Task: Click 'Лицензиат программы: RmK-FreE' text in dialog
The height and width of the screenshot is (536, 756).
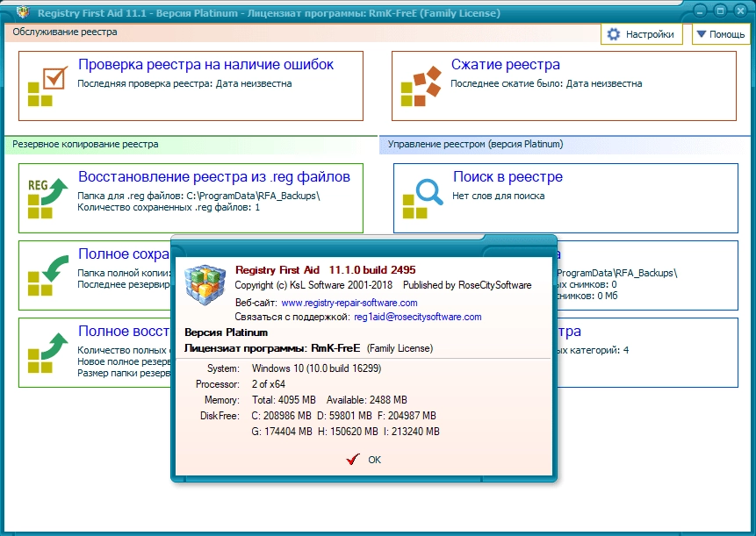Action: point(272,348)
